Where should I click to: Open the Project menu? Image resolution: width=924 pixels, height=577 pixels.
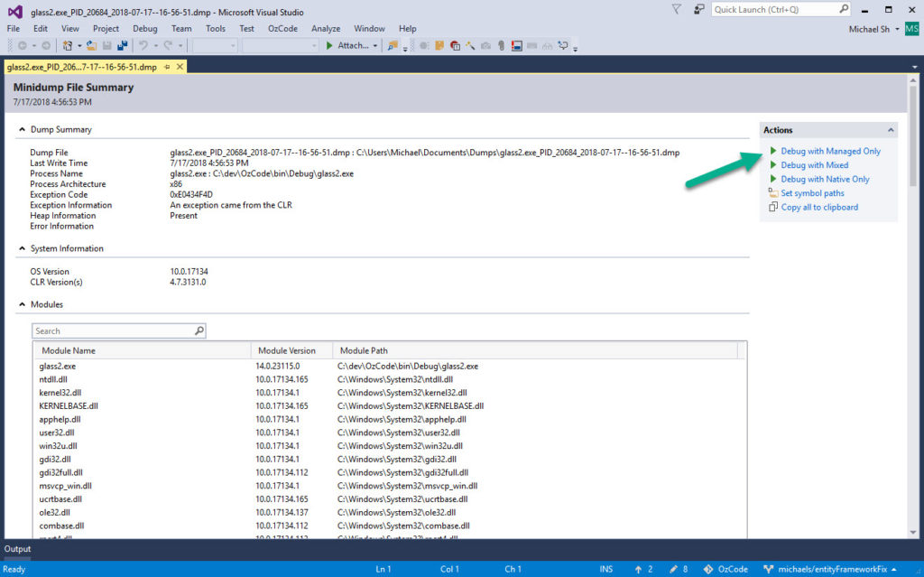[106, 28]
